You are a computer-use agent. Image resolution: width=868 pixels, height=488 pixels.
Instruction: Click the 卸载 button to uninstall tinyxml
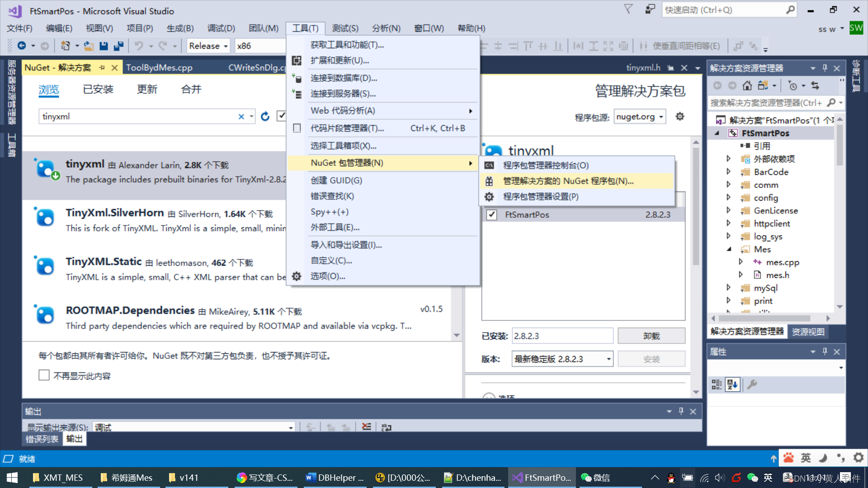click(x=651, y=336)
